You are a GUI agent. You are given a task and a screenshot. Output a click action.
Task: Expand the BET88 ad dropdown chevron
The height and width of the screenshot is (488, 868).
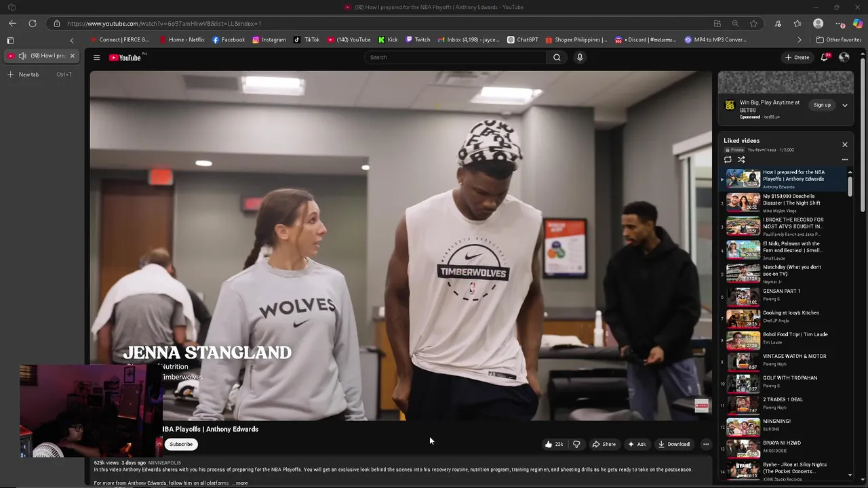click(x=845, y=105)
